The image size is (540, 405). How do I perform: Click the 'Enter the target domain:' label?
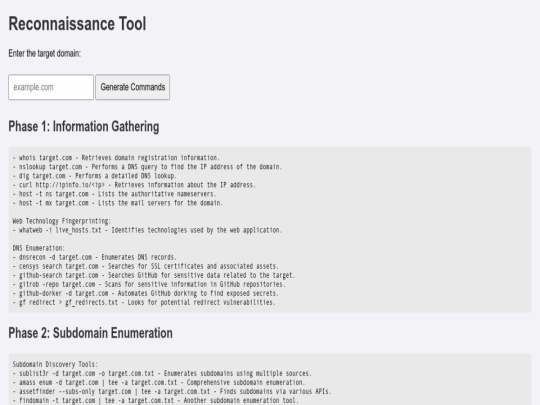point(44,53)
